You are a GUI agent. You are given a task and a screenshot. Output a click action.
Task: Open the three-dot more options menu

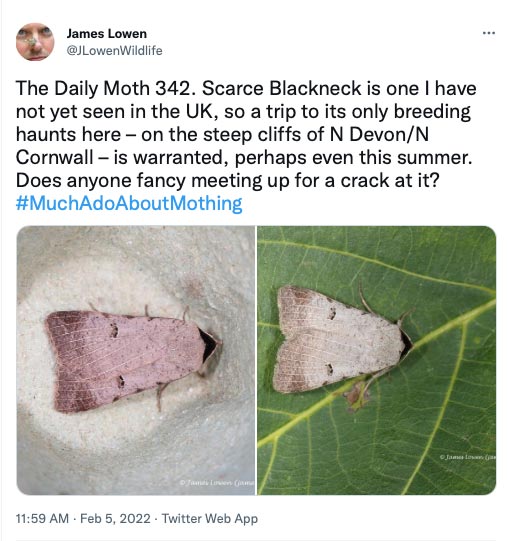click(489, 33)
